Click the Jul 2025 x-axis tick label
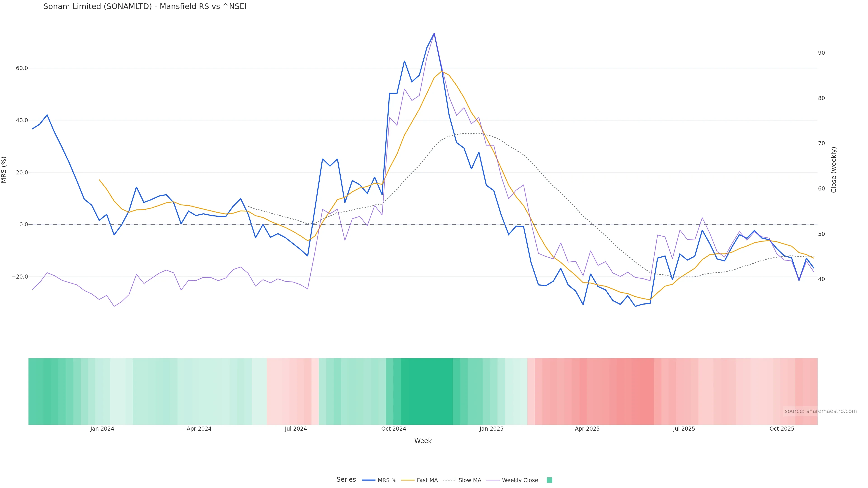The image size is (868, 488). (684, 429)
